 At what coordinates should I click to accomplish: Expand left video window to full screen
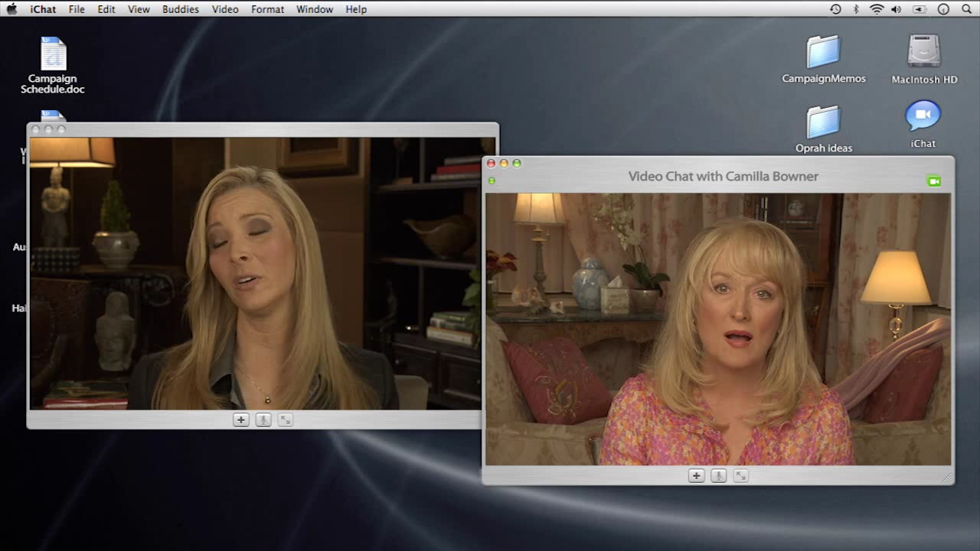tap(286, 419)
